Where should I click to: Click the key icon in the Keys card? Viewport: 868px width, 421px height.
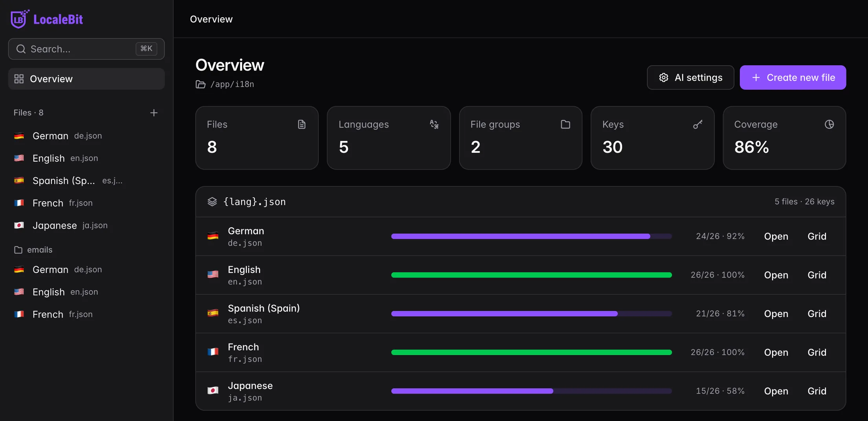pyautogui.click(x=698, y=124)
